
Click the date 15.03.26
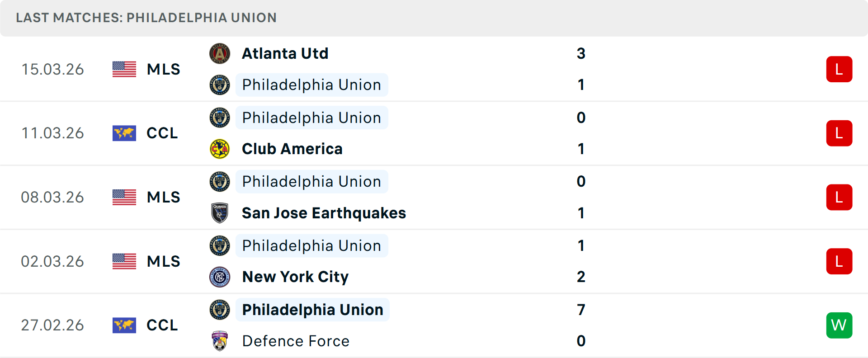(52, 69)
